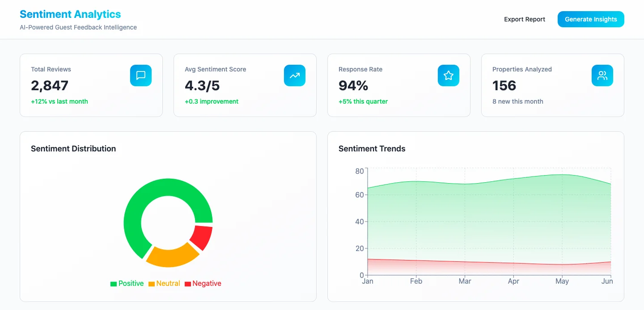Open the Total Reviews stat card
The width and height of the screenshot is (644, 310).
[91, 85]
